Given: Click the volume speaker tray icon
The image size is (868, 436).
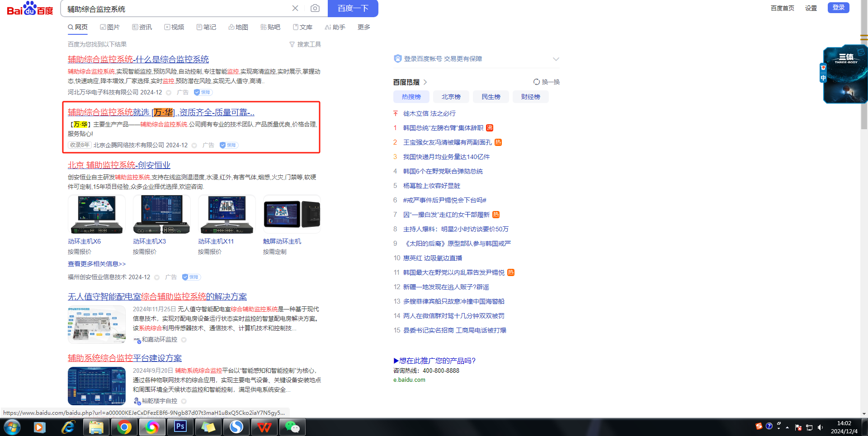Looking at the screenshot, I should tap(820, 427).
